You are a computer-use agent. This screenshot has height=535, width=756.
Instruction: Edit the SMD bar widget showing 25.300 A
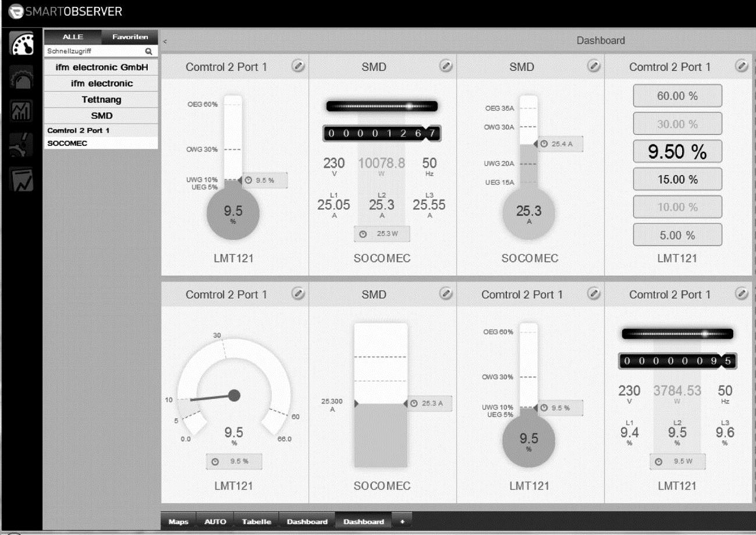click(445, 294)
